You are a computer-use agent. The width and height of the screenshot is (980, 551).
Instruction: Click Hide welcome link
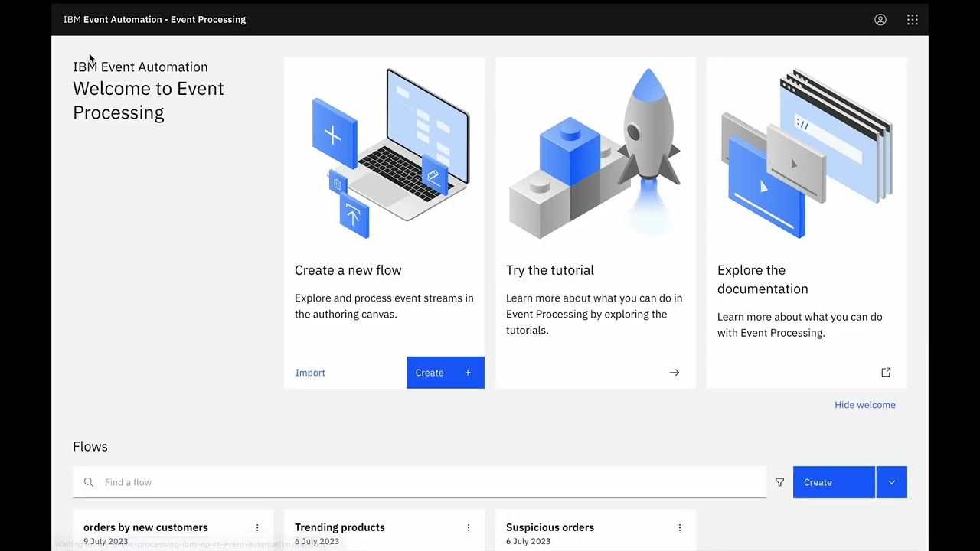(865, 405)
